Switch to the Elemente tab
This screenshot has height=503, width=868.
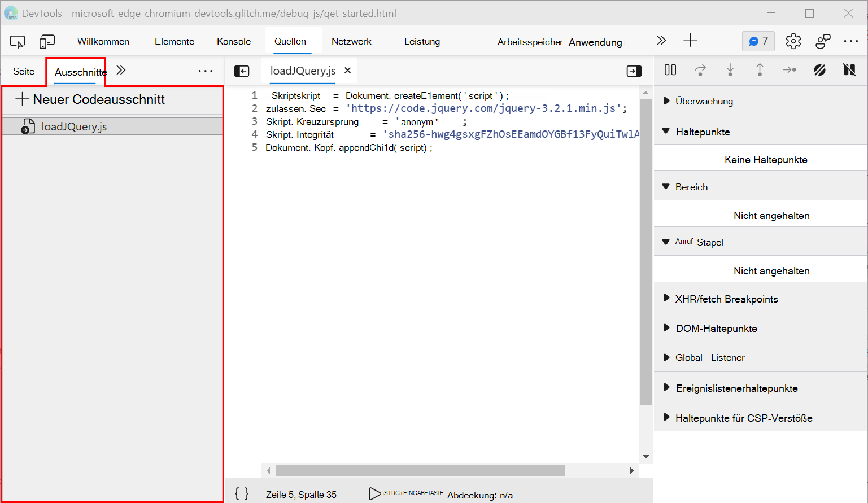[x=175, y=41]
